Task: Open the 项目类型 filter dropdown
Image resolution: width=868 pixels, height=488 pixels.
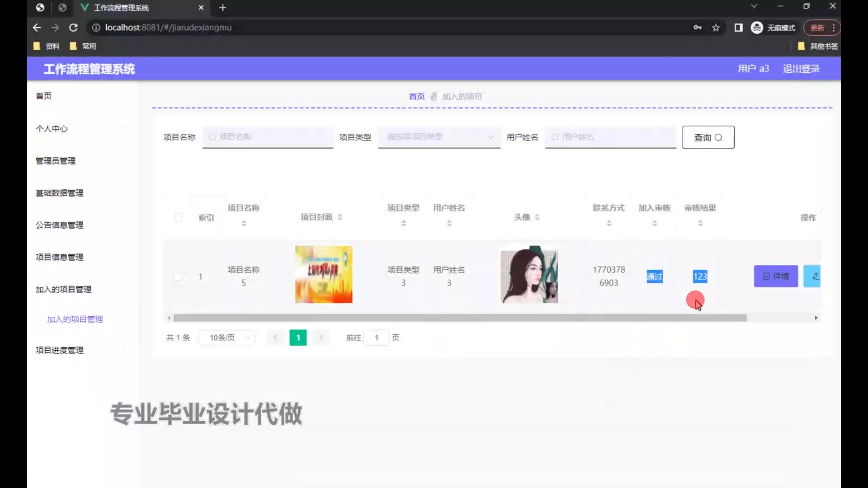Action: tap(439, 137)
